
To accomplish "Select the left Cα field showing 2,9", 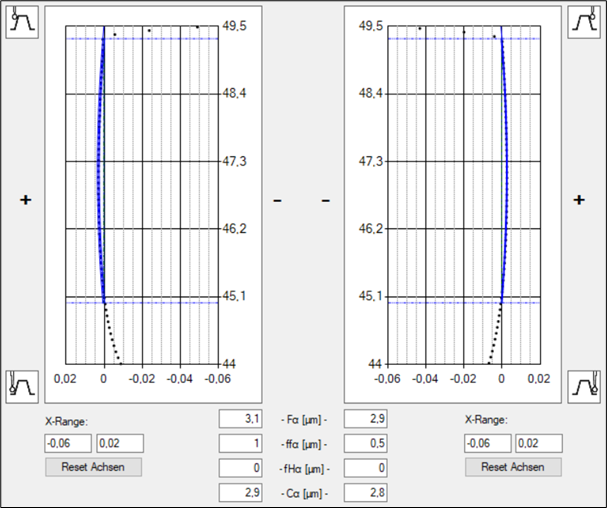I will coord(240,492).
